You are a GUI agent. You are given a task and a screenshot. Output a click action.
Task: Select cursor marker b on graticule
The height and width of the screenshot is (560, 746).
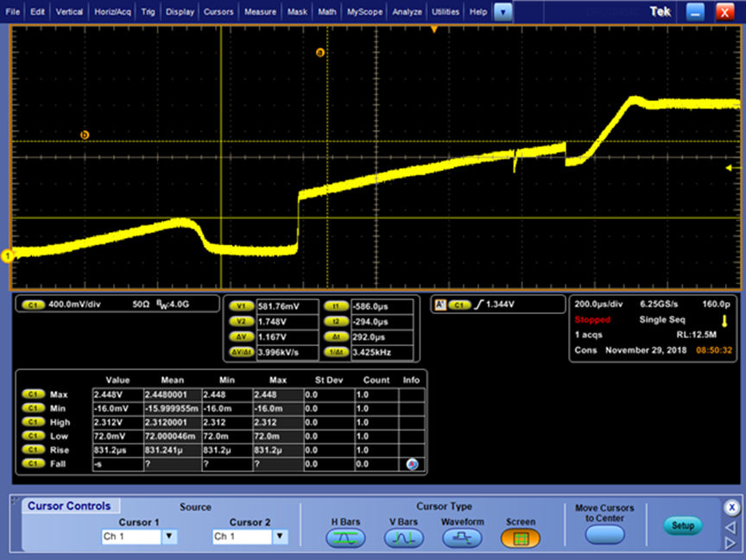[x=85, y=135]
